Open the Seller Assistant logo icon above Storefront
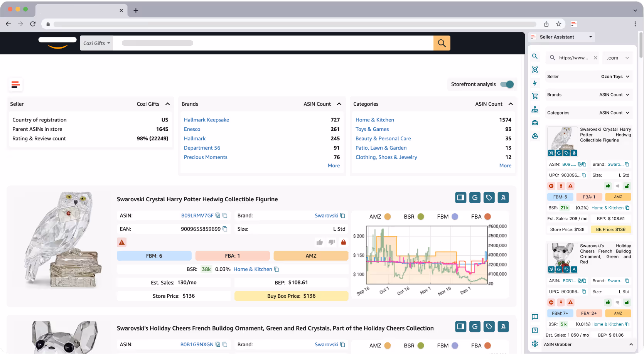This screenshot has height=354, width=644. tap(15, 85)
